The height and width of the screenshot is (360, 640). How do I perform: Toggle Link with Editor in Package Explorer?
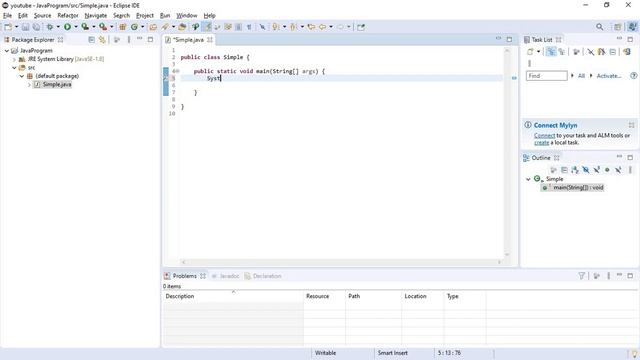click(x=102, y=40)
